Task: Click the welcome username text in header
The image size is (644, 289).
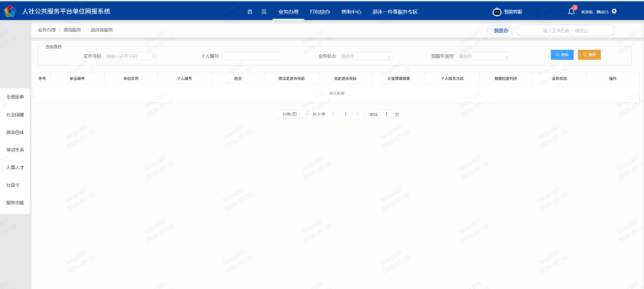Action: (x=594, y=12)
